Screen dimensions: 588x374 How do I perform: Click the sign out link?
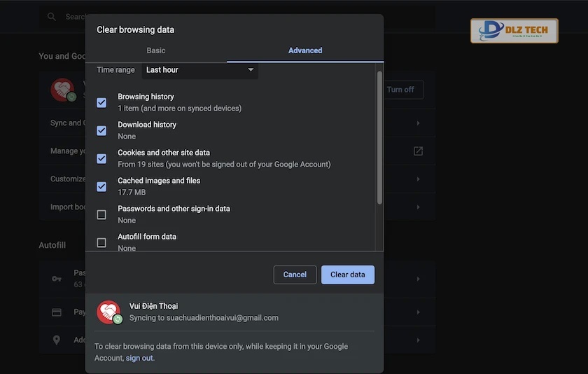(x=139, y=358)
